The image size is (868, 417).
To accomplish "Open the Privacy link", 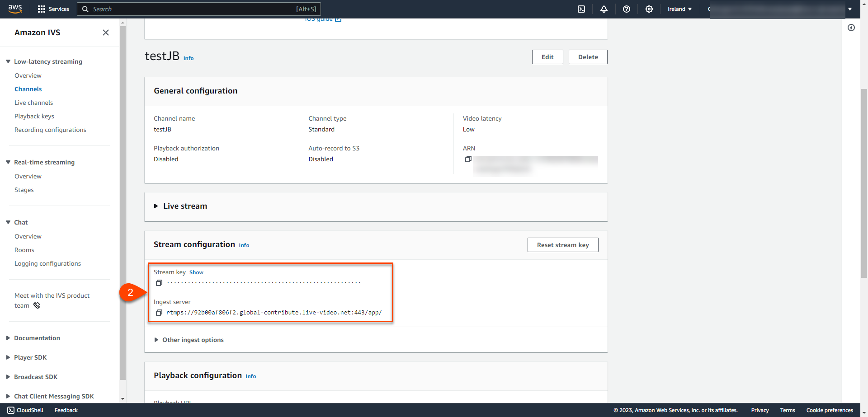I will (760, 410).
